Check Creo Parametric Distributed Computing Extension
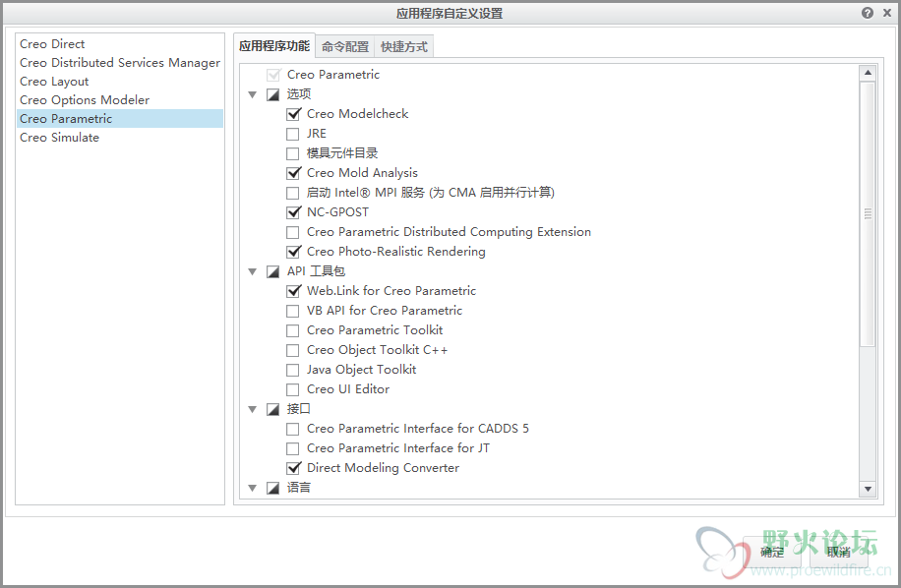901x588 pixels. pos(293,232)
